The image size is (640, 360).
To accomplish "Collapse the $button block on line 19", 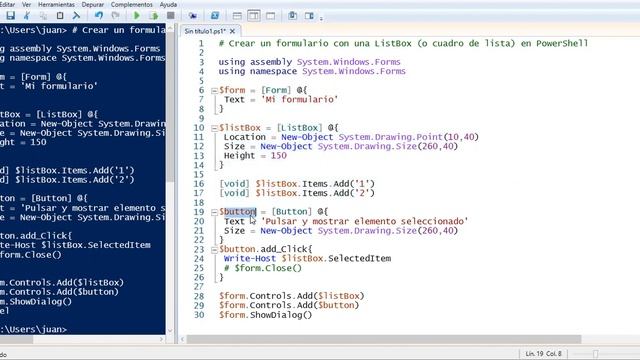I will click(214, 212).
